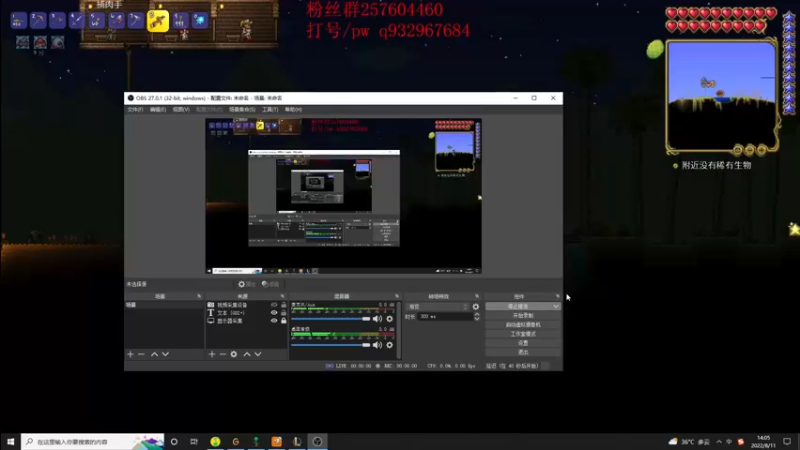This screenshot has width=800, height=450.
Task: Pop out the Sources dock panel icon
Action: click(x=282, y=296)
